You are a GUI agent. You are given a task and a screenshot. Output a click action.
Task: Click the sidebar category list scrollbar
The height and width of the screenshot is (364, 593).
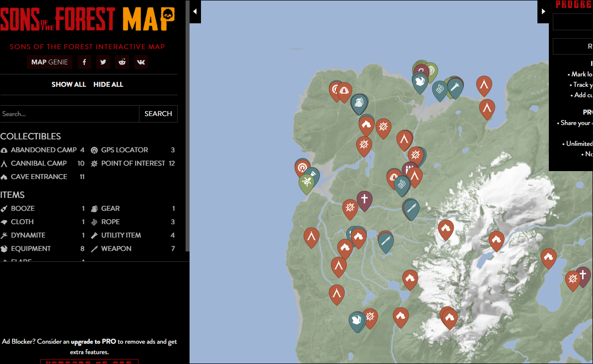187,126
